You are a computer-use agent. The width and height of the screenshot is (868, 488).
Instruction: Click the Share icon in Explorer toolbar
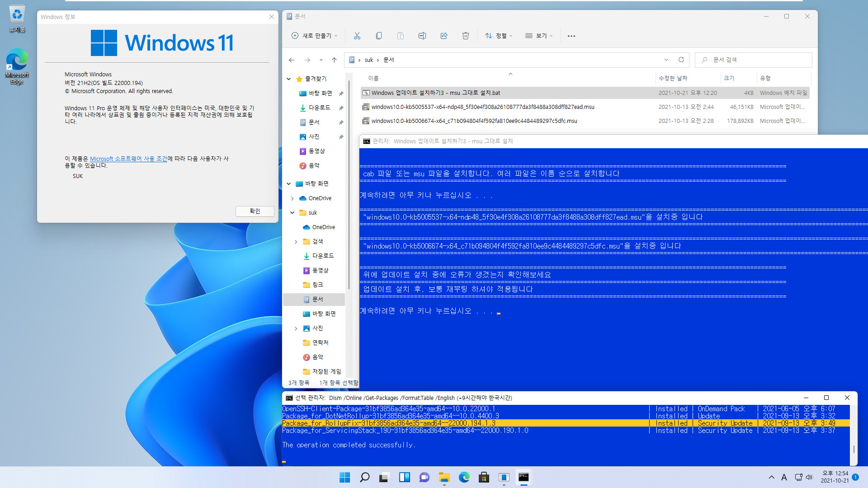coord(443,36)
